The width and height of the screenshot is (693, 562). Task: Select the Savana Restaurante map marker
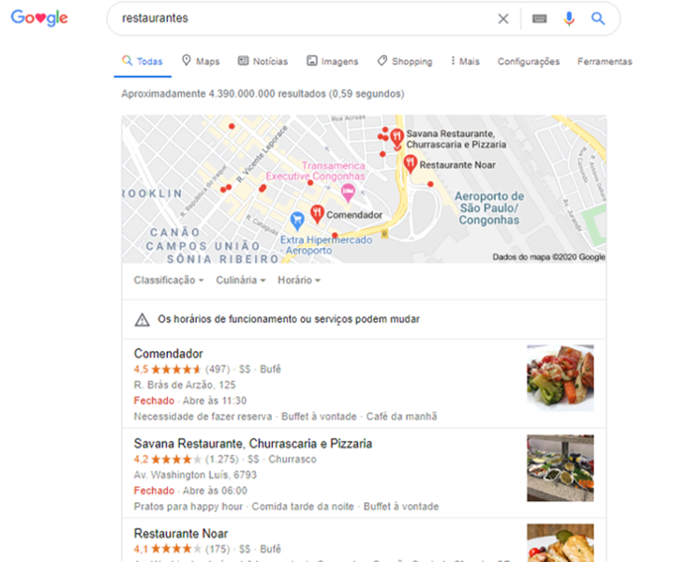397,138
